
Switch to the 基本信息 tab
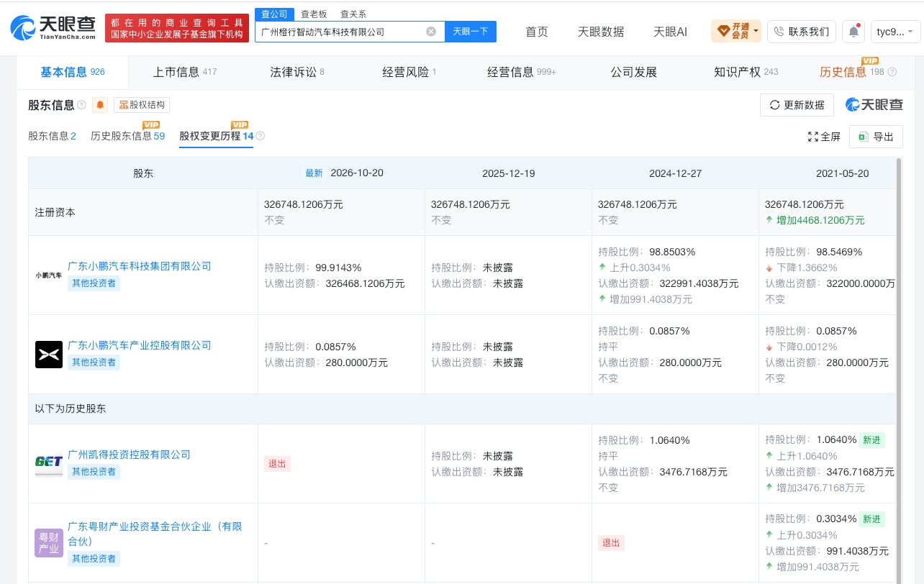click(72, 72)
